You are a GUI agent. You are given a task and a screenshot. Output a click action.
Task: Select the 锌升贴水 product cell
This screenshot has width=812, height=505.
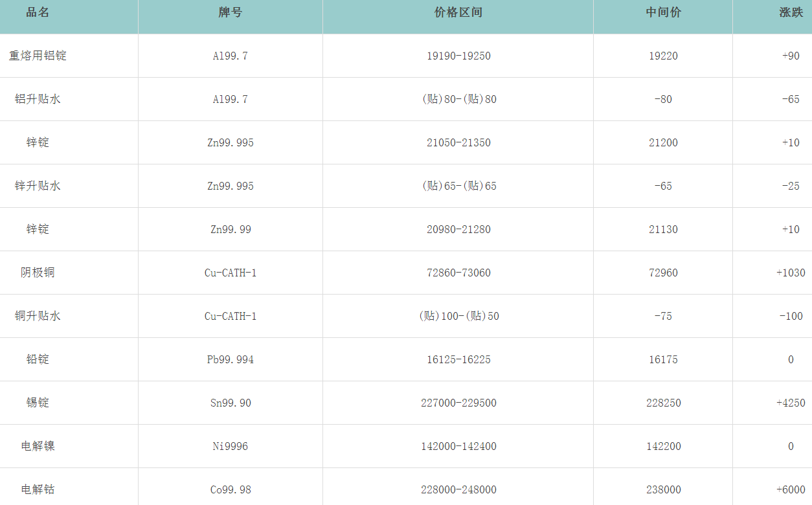[x=38, y=186]
